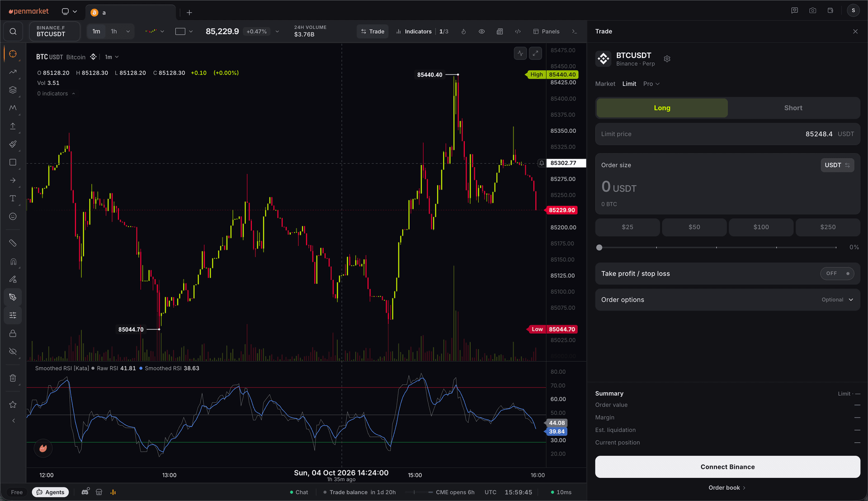
Task: Set order size to $25
Action: pyautogui.click(x=627, y=227)
